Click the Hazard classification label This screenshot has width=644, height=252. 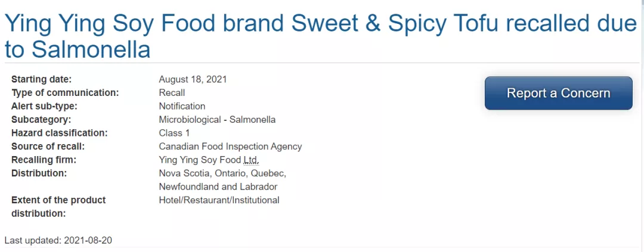coord(60,133)
